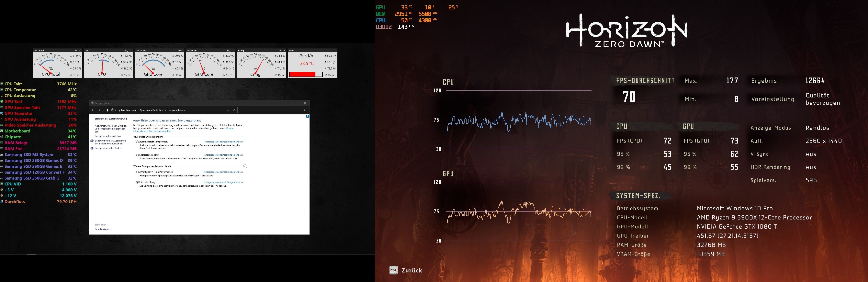The width and height of the screenshot is (868, 282).
Task: Go to Systemsteuerung in breadcrumb
Action: 127,110
